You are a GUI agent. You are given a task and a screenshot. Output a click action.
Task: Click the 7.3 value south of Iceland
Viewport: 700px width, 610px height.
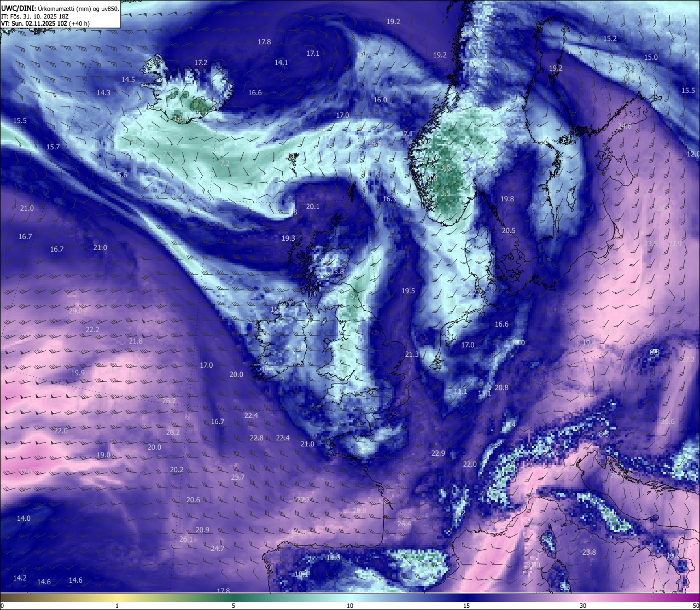click(x=167, y=154)
